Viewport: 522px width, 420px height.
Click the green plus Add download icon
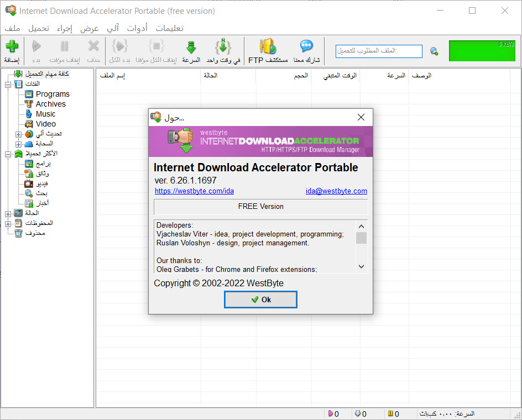[12, 47]
